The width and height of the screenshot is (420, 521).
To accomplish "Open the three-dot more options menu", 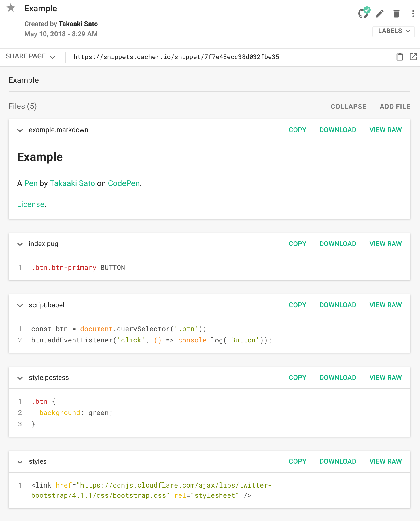I will tap(413, 14).
